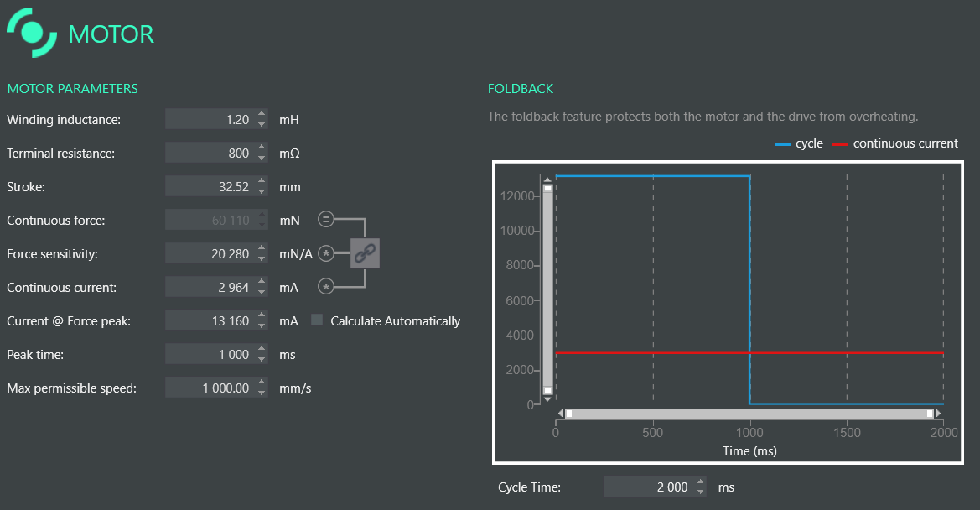The height and width of the screenshot is (510, 980).
Task: Click bottom handle of vertical chart scrollbar
Action: [x=547, y=390]
